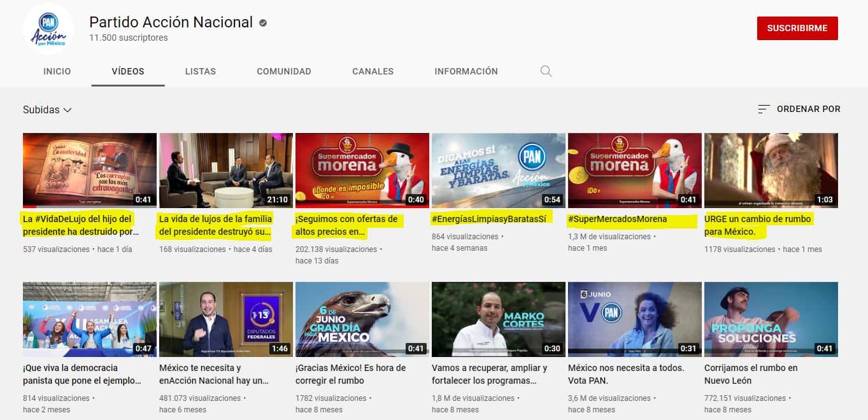Image resolution: width=868 pixels, height=420 pixels.
Task: Click the sort lines icon beside ORDENAR POR
Action: tap(764, 109)
